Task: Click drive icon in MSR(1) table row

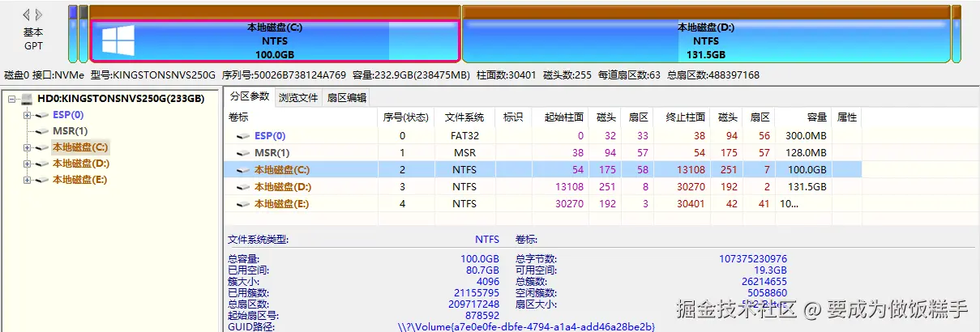Action: 243,152
